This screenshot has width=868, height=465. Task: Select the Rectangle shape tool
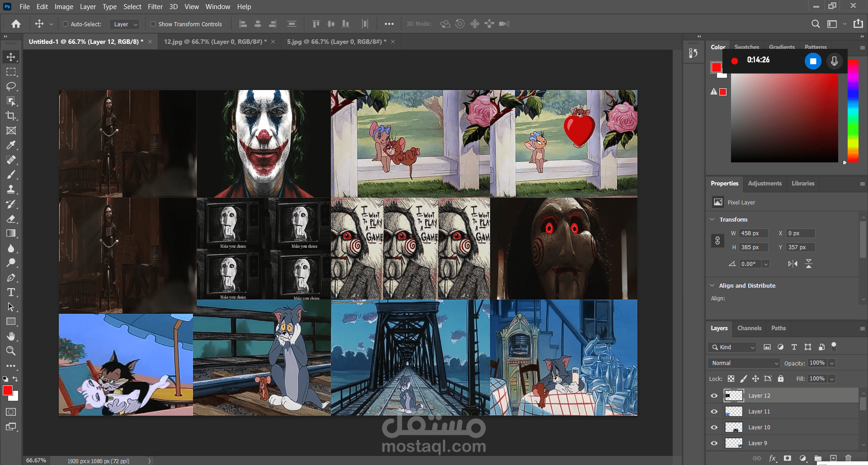point(11,322)
